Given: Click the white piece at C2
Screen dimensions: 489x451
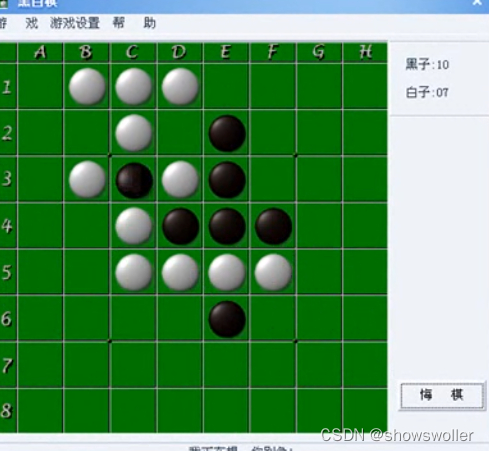Looking at the screenshot, I should (x=134, y=133).
